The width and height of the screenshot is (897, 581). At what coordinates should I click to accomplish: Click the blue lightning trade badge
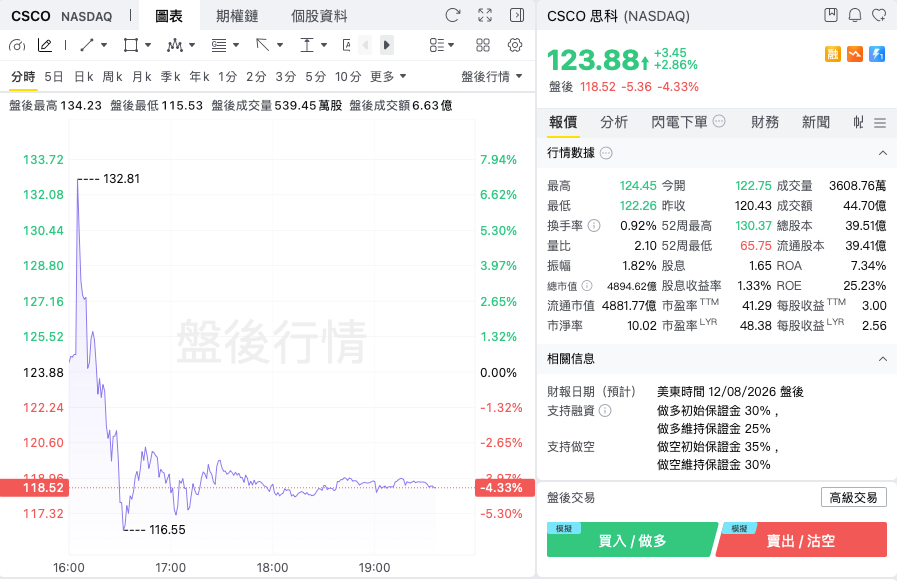click(878, 54)
